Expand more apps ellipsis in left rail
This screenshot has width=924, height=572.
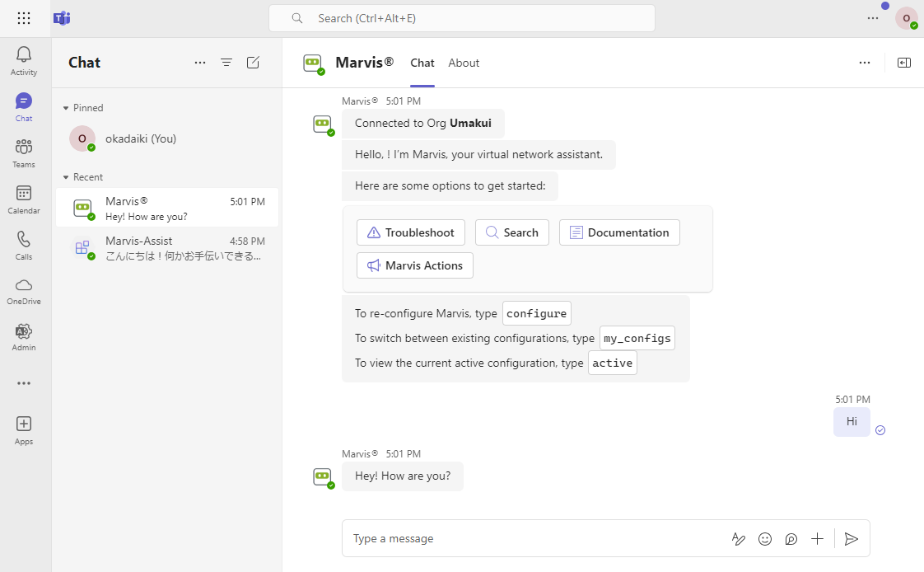pos(24,383)
